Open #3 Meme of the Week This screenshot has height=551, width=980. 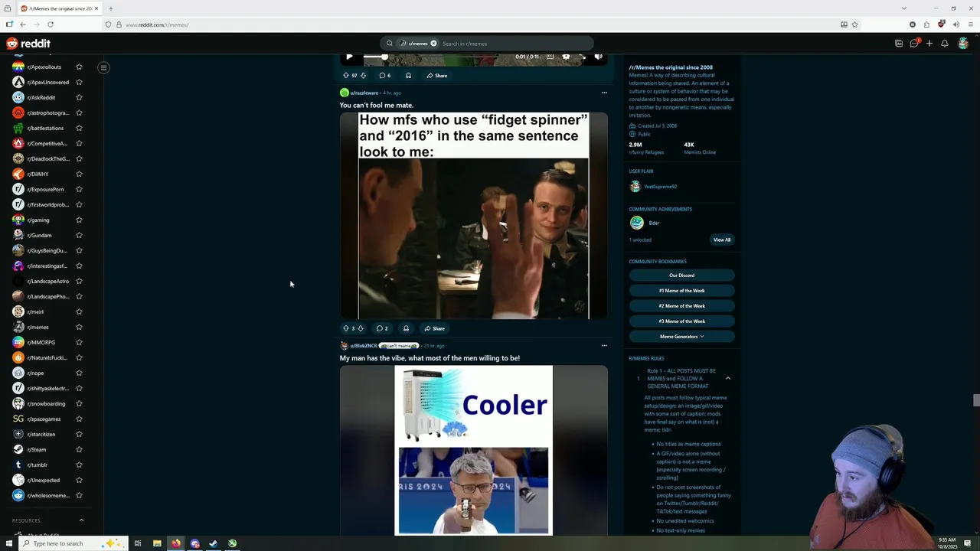pos(681,321)
